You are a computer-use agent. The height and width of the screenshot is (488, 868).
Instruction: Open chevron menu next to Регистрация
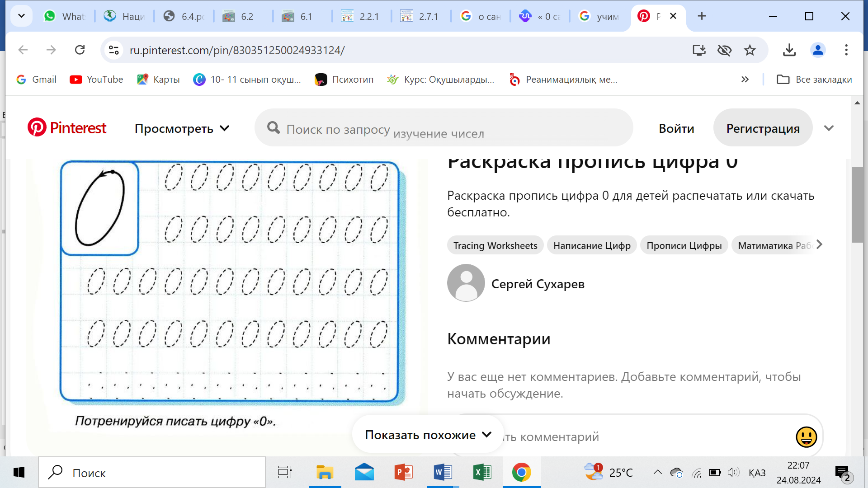pos(829,128)
